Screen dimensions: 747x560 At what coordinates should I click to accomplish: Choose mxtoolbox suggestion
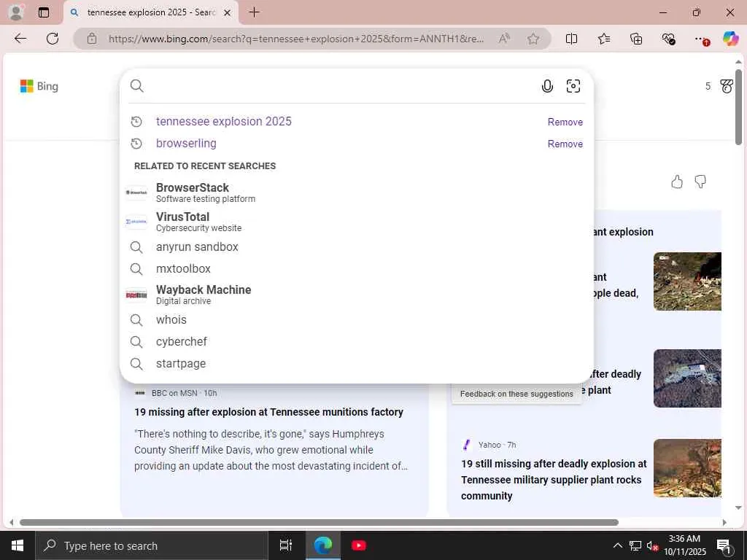(x=356, y=268)
